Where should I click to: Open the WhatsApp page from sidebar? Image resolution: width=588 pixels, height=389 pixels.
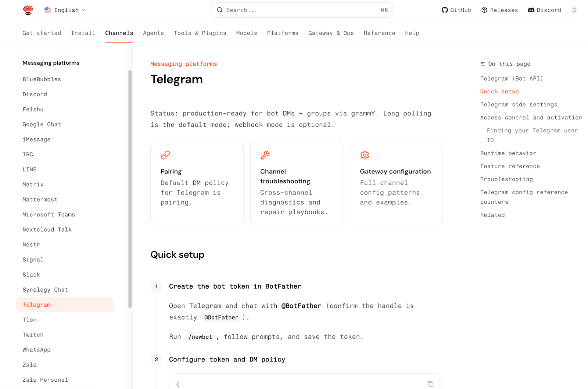(36, 349)
